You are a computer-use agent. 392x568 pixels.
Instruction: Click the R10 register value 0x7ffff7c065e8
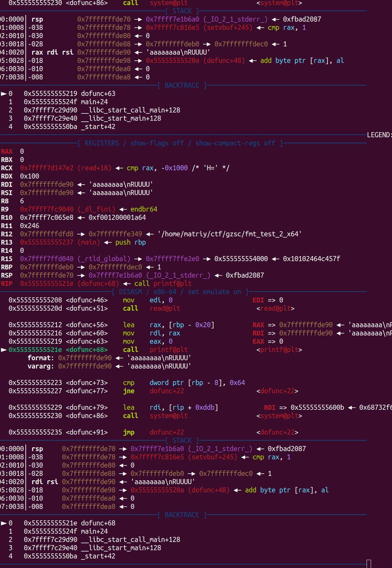click(47, 218)
